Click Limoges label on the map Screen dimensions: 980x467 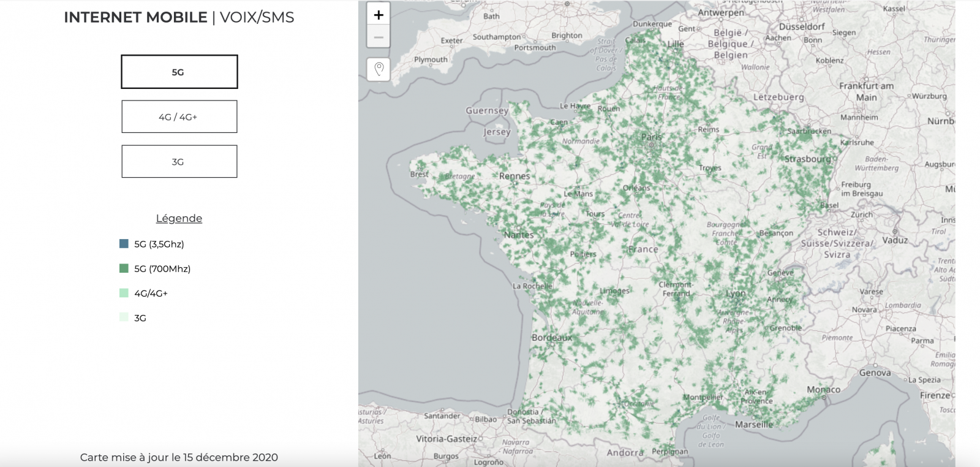[x=615, y=291]
